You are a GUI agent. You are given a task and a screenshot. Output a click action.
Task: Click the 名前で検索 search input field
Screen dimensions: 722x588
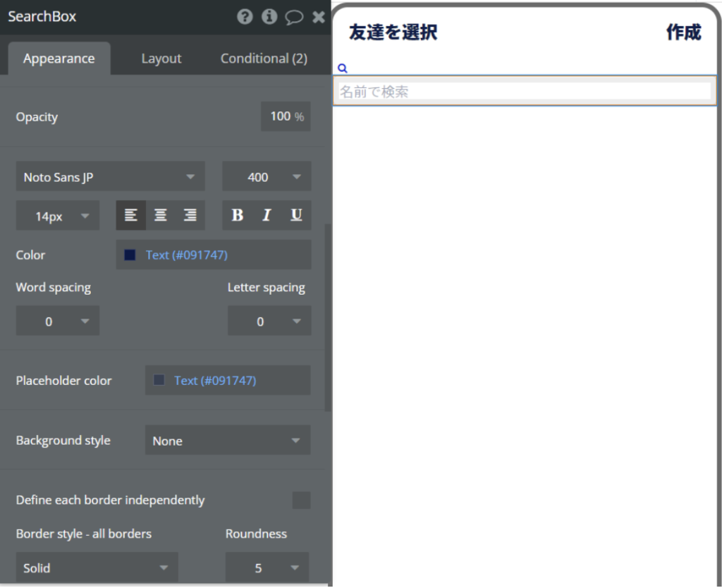[x=525, y=92]
